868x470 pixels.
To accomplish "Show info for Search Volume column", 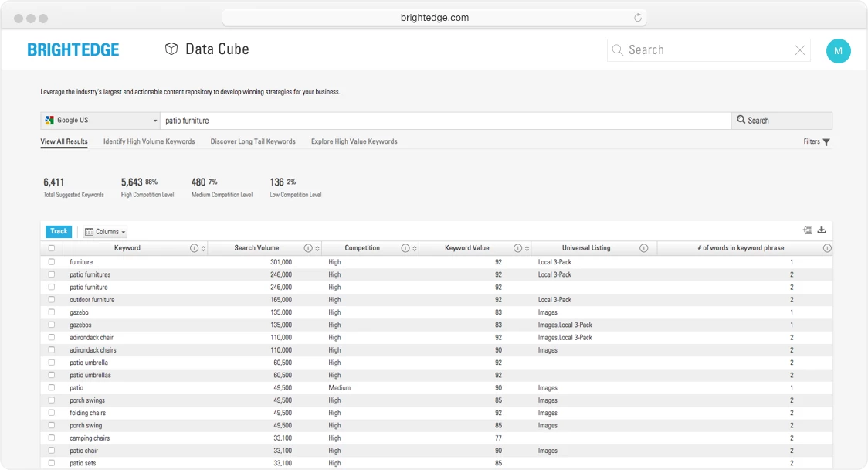I will click(x=308, y=248).
